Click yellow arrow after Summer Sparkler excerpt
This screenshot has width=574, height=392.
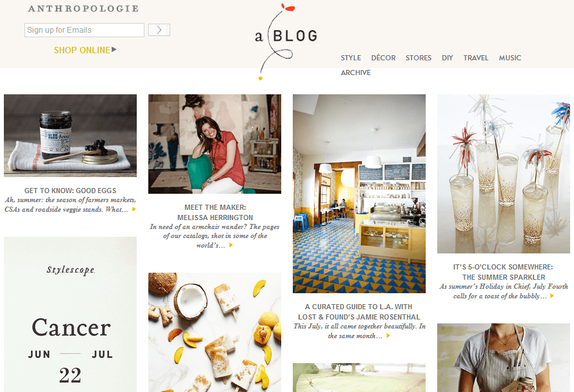(x=552, y=296)
